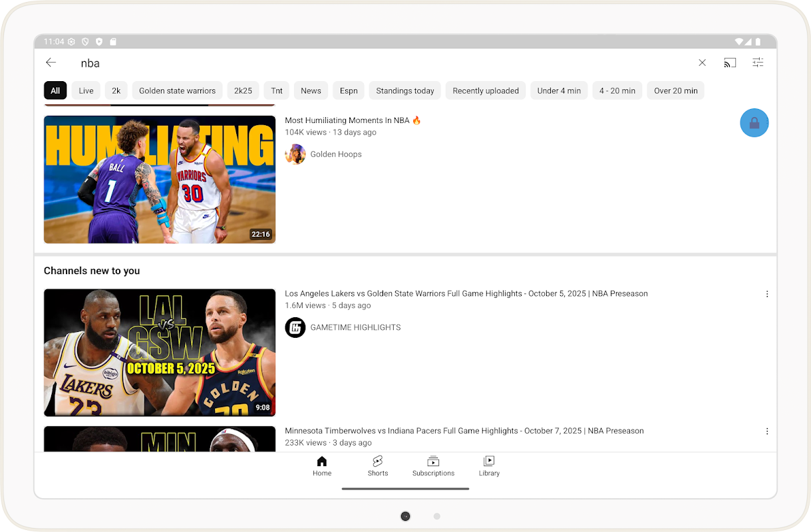Select the All filter chip
The height and width of the screenshot is (532, 811).
click(x=55, y=90)
